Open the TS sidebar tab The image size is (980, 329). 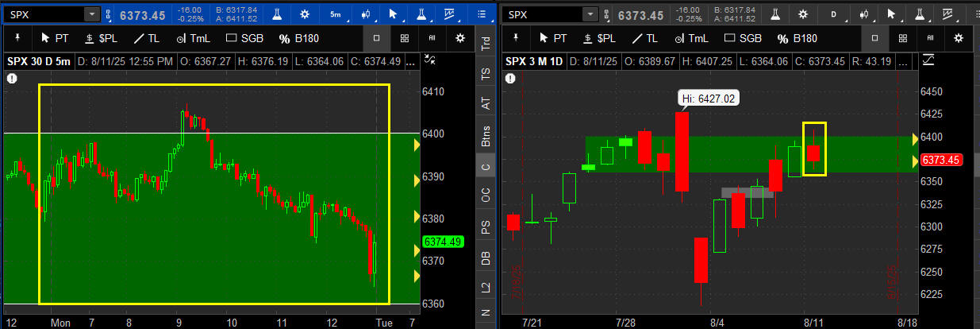coord(486,73)
